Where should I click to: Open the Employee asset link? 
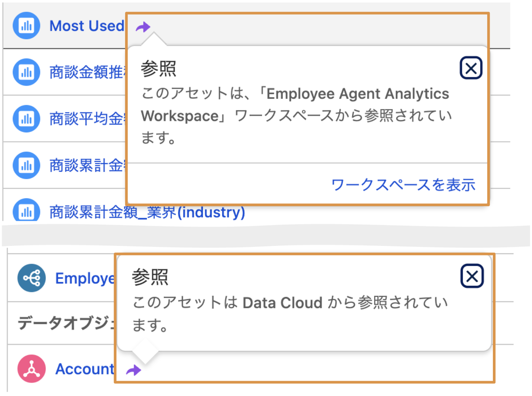tap(85, 278)
